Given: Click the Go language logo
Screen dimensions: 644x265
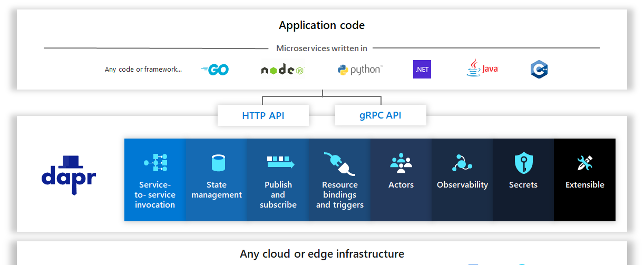Looking at the screenshot, I should pos(215,70).
